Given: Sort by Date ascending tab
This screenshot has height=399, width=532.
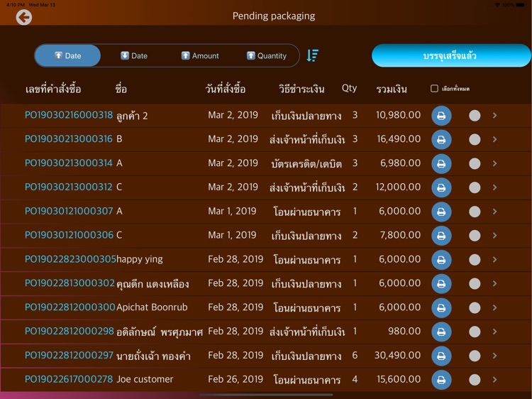Looking at the screenshot, I should click(67, 55).
